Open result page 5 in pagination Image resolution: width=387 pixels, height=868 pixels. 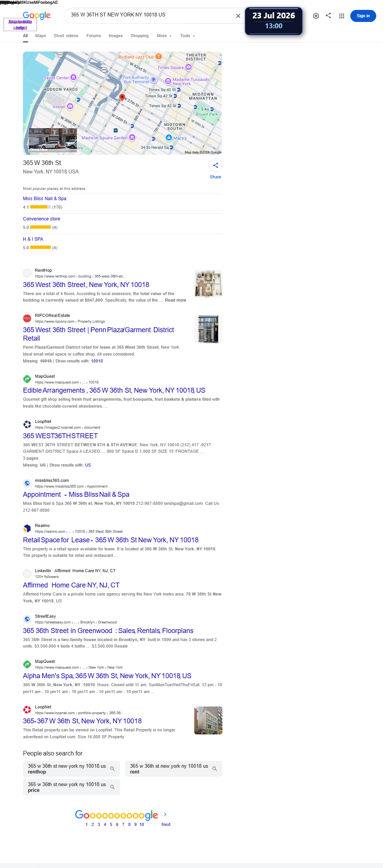click(111, 824)
